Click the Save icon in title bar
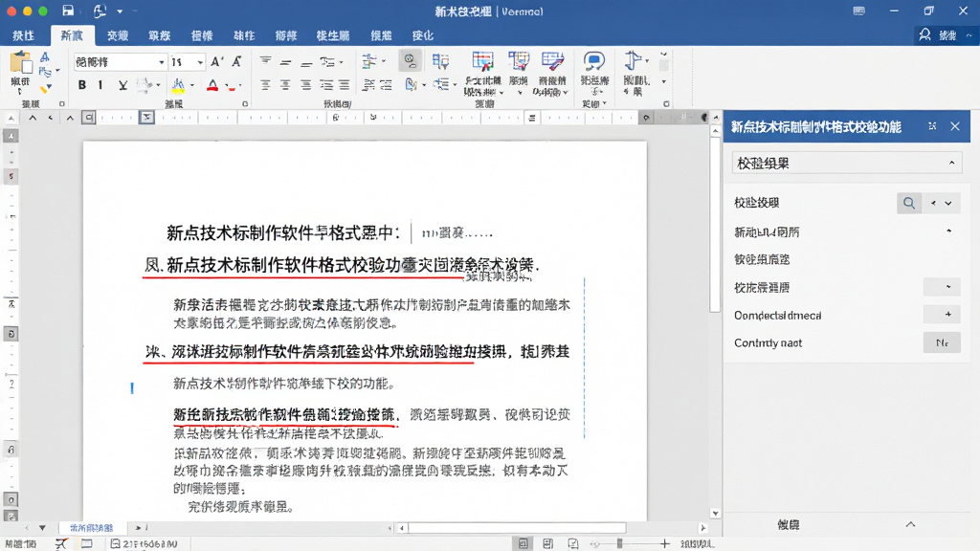This screenshot has height=551, width=980. point(68,11)
